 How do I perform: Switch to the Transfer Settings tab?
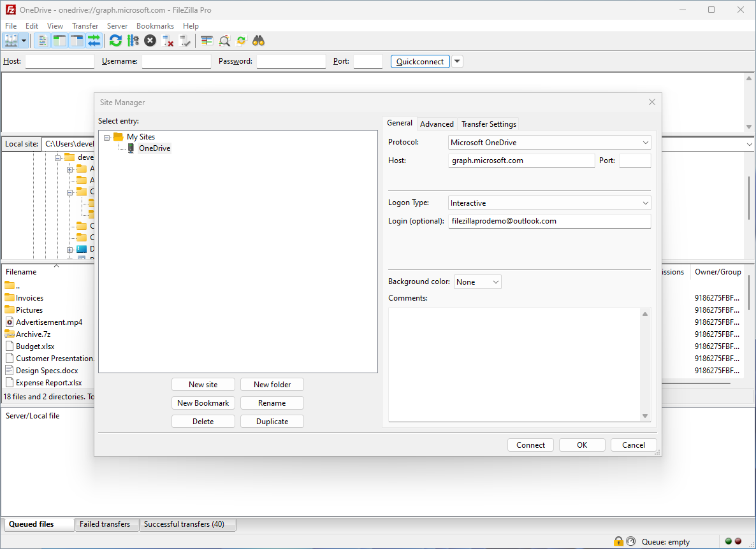(x=488, y=124)
